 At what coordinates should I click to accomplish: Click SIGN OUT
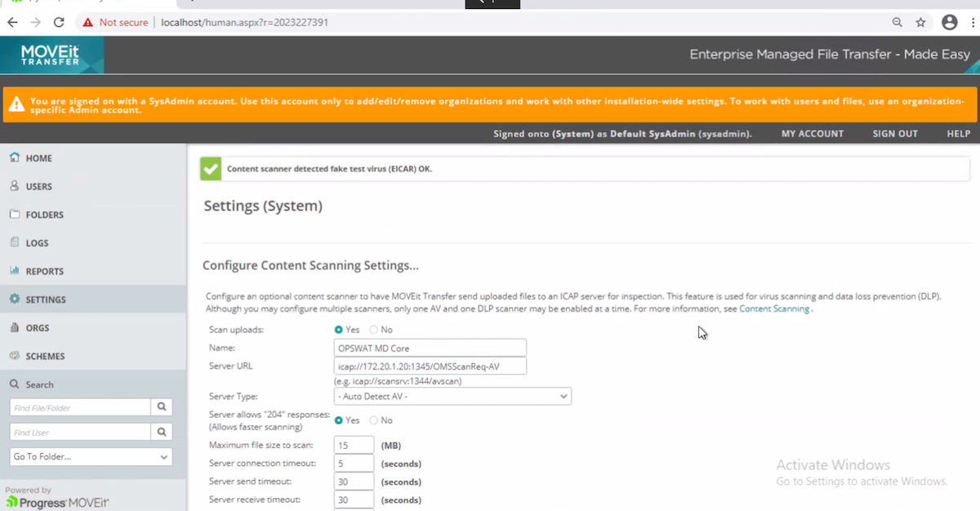895,133
